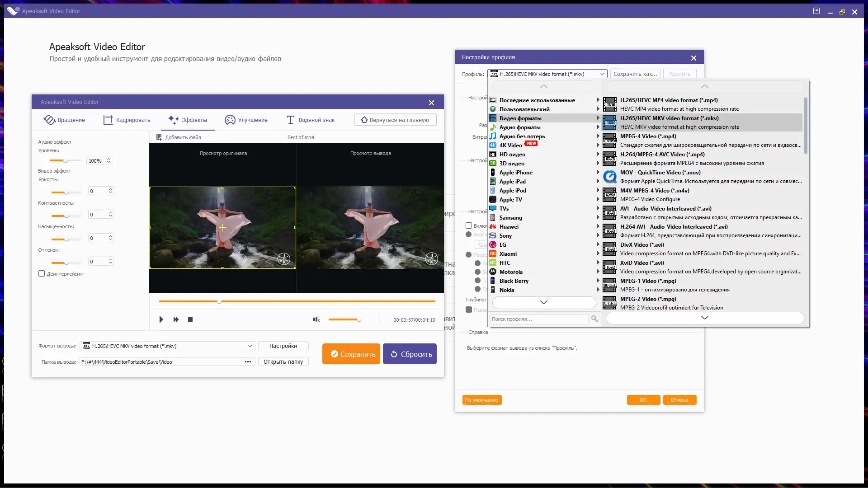The height and width of the screenshot is (488, 868).
Task: Click the orange Save button
Action: tap(351, 354)
